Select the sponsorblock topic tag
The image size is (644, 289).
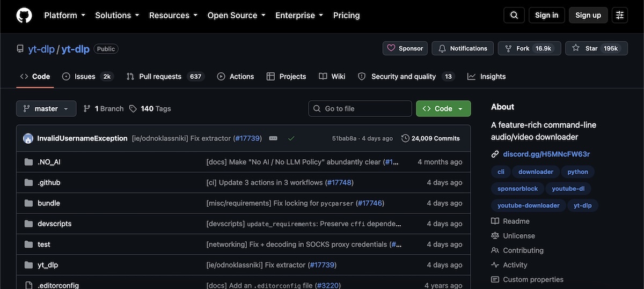pyautogui.click(x=517, y=189)
